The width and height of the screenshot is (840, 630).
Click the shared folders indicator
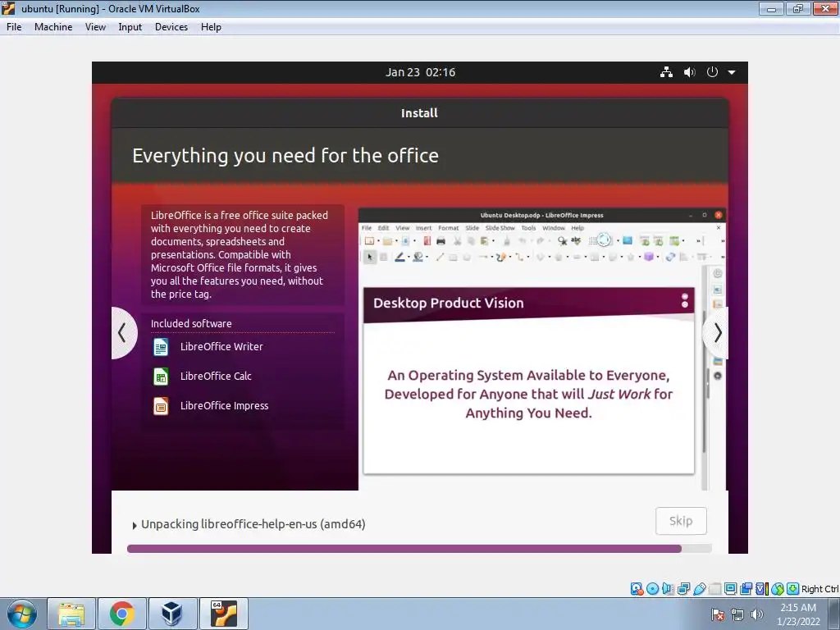[714, 589]
